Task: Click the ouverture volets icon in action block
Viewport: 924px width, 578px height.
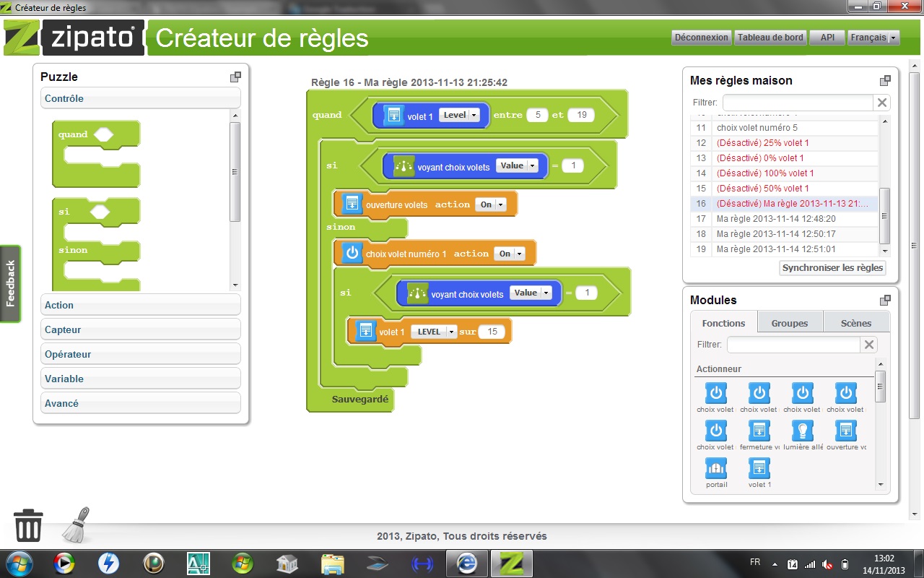Action: click(x=352, y=204)
